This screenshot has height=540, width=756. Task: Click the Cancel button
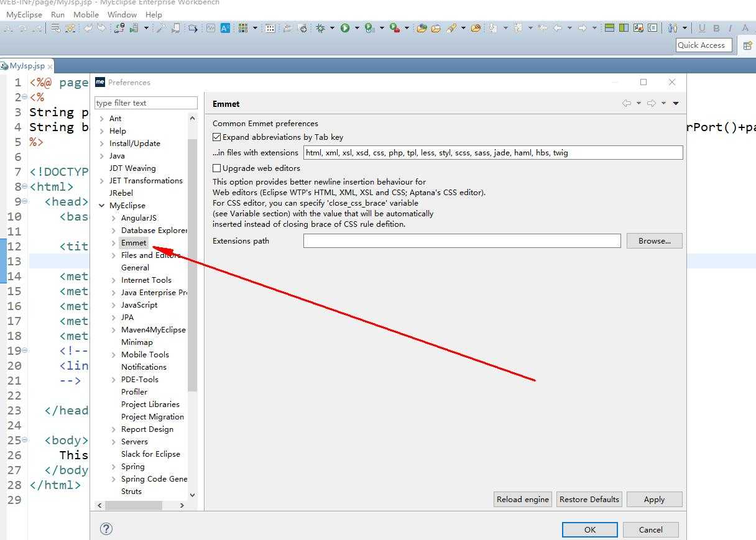tap(650, 529)
